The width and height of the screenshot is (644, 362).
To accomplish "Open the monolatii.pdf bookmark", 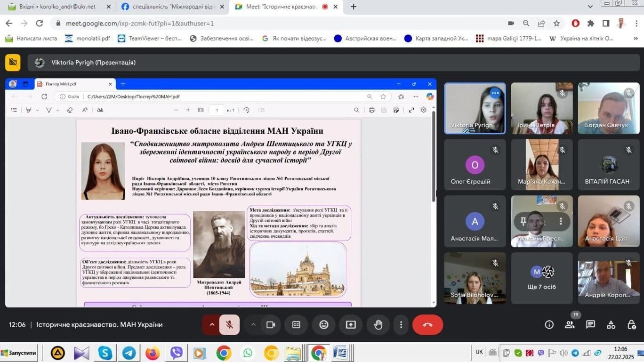I will click(88, 39).
